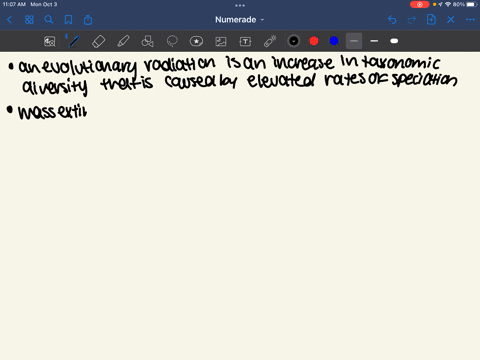Select the Image insert tool
Viewport: 480px width, 360px height.
[x=221, y=41]
